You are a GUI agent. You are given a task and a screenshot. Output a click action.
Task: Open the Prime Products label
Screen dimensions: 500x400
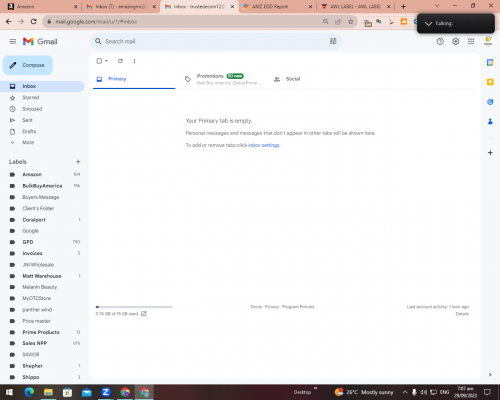click(41, 332)
